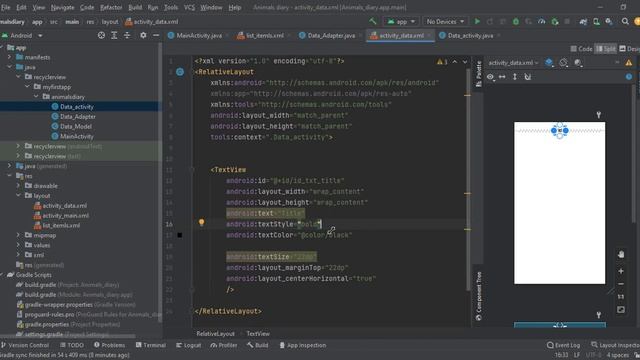Hide the Project tool window

click(156, 36)
